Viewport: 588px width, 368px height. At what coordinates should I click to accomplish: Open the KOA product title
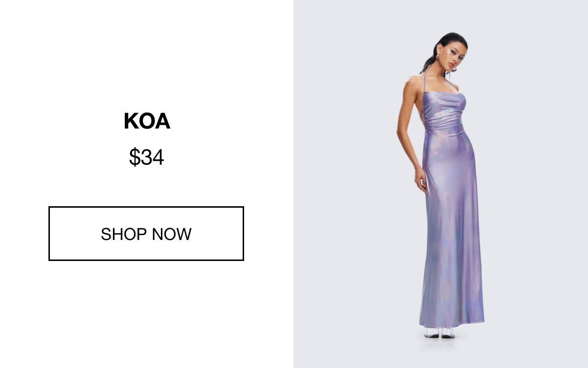[x=147, y=121]
